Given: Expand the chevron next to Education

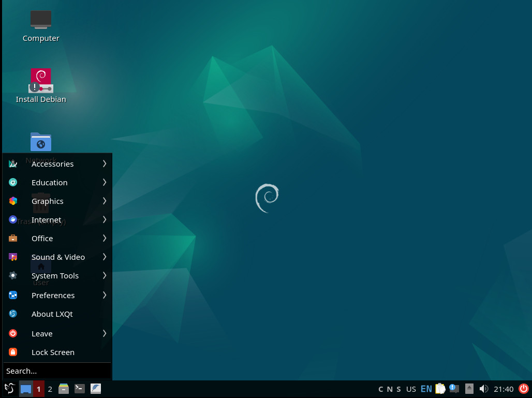Looking at the screenshot, I should point(105,183).
